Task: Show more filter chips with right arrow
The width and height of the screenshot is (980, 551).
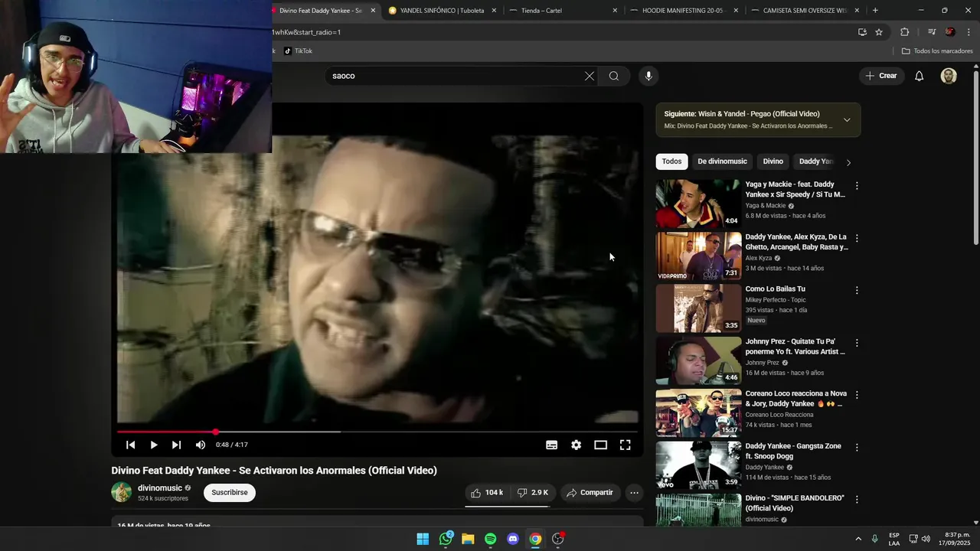Action: coord(848,162)
